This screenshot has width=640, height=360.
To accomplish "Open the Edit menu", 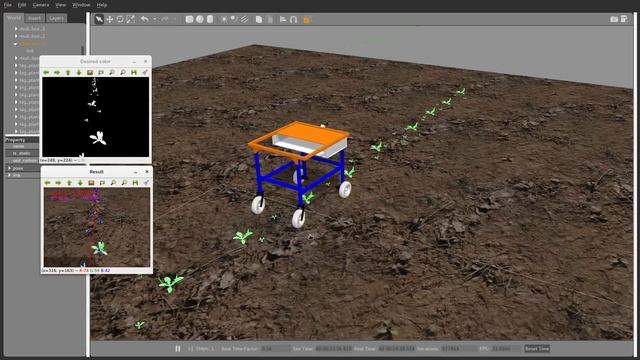I will 22,5.
